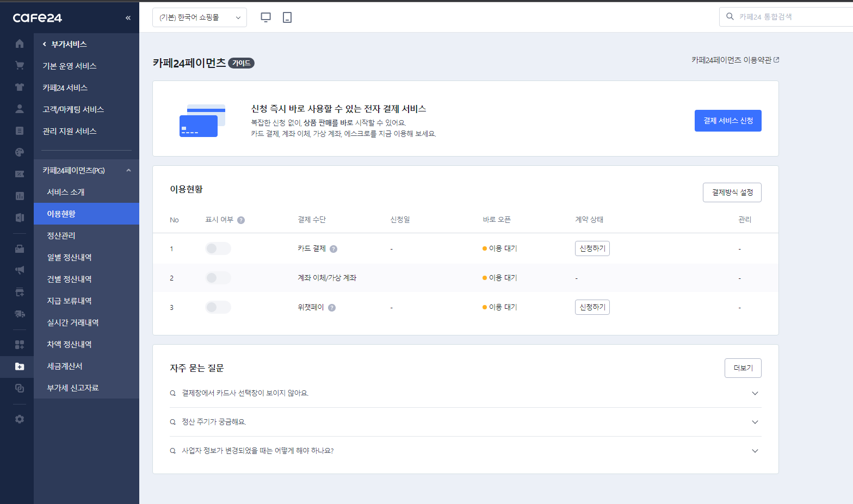Click help icon next to 표시 여부
This screenshot has height=504, width=853.
[241, 220]
